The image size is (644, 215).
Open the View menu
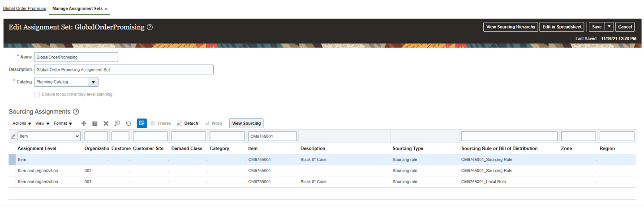pyautogui.click(x=42, y=123)
